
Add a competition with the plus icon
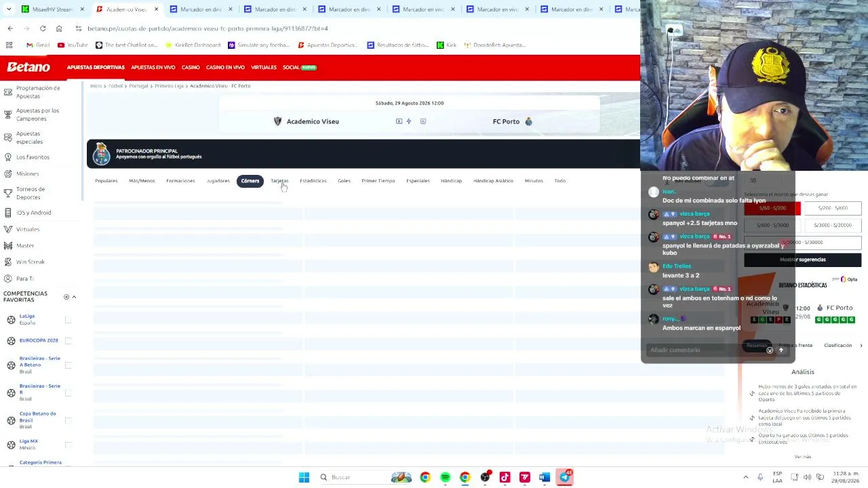click(x=66, y=297)
